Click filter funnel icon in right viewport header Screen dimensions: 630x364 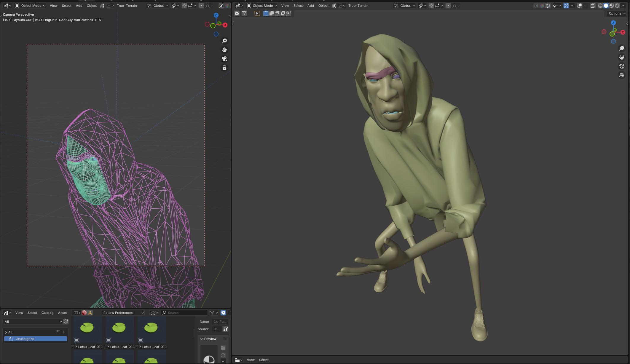click(x=244, y=13)
